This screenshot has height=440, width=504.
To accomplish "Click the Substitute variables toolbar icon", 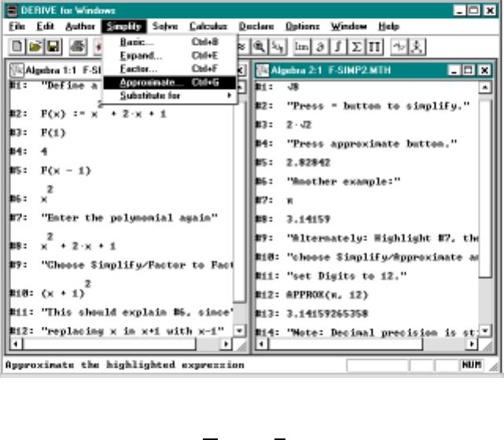I will pos(278,47).
